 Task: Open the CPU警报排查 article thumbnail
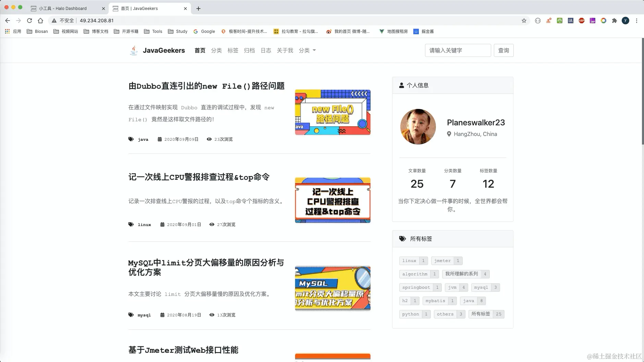pyautogui.click(x=332, y=200)
